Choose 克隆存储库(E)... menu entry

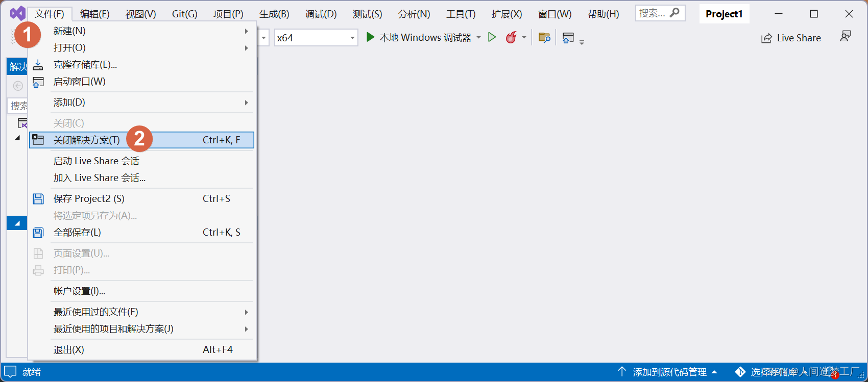tap(141, 65)
